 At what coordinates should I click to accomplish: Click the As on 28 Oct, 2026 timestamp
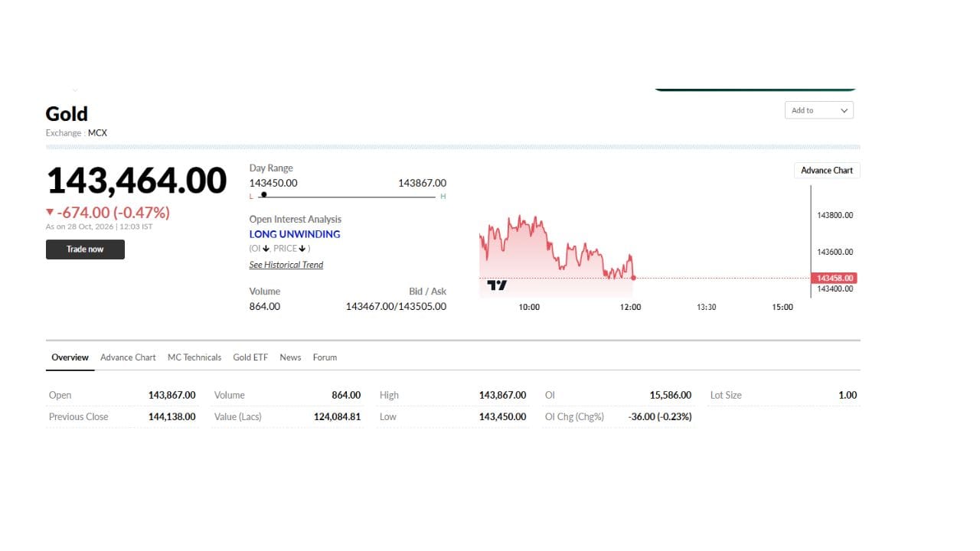(99, 227)
